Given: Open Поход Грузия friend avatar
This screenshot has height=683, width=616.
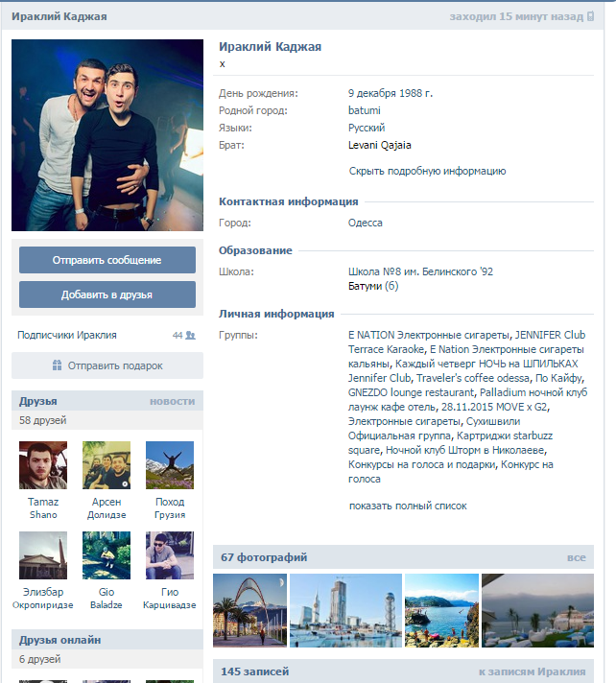Looking at the screenshot, I should pyautogui.click(x=170, y=465).
